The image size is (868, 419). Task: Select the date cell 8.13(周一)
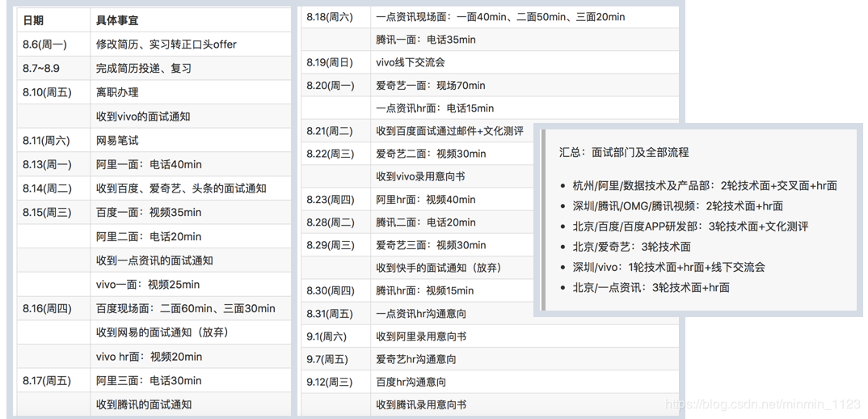[x=53, y=164]
